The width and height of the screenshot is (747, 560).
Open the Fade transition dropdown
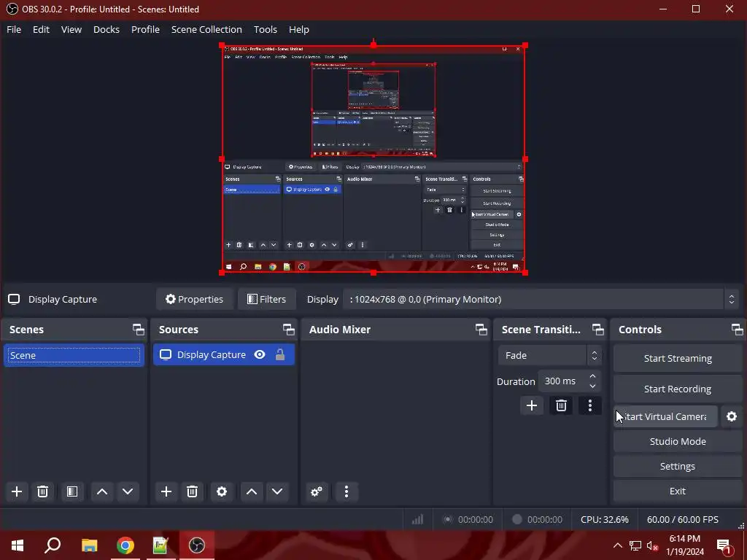[550, 356]
